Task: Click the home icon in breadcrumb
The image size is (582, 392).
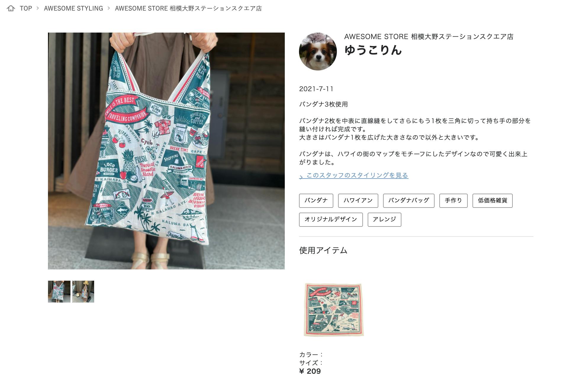Action: tap(11, 8)
